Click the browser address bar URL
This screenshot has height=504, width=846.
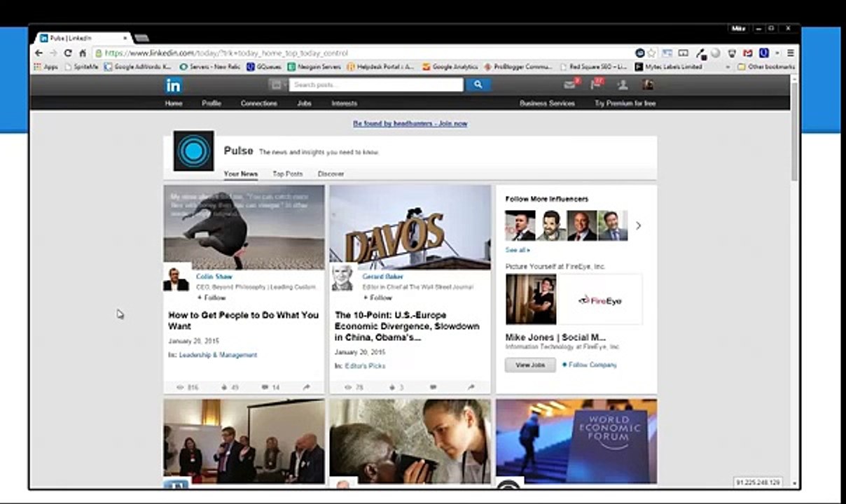click(x=226, y=53)
